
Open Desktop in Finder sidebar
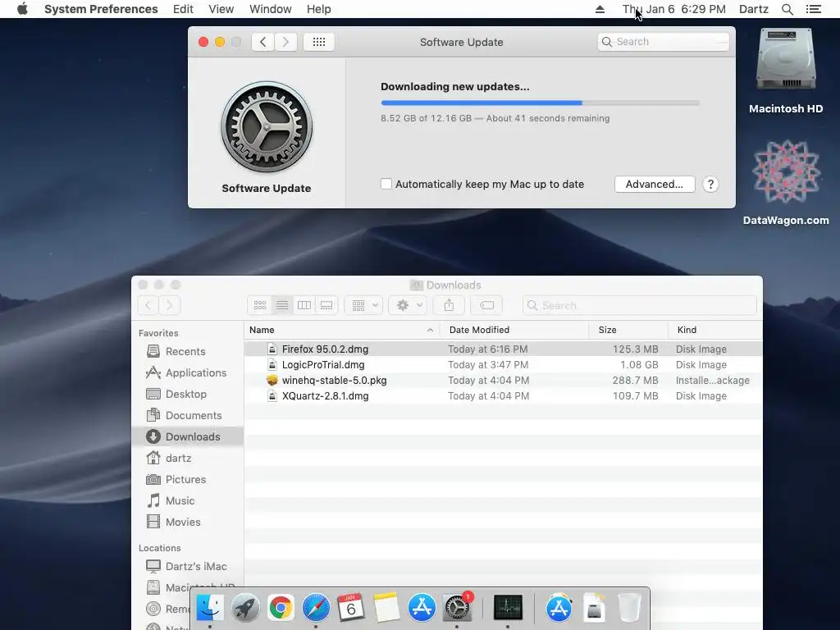pyautogui.click(x=188, y=395)
